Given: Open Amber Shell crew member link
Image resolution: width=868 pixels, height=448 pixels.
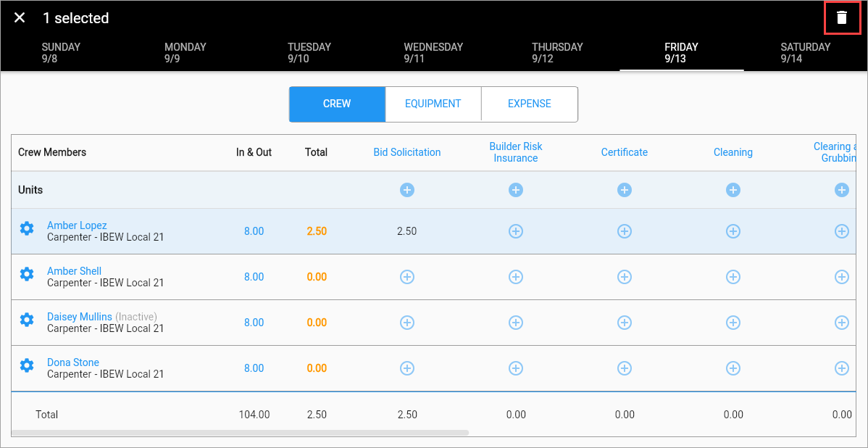Looking at the screenshot, I should 74,271.
